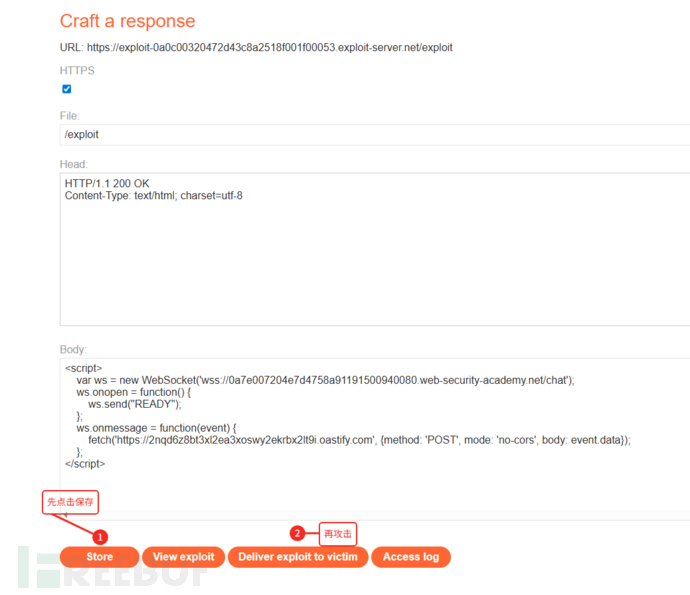
Task: Click the View exploit button
Action: coord(184,557)
